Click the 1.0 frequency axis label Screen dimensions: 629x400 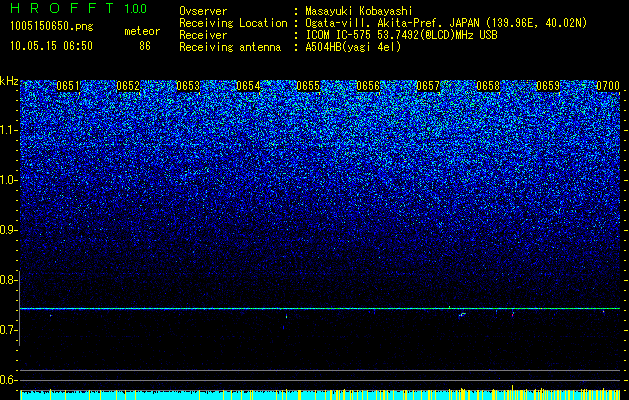[x=8, y=180]
